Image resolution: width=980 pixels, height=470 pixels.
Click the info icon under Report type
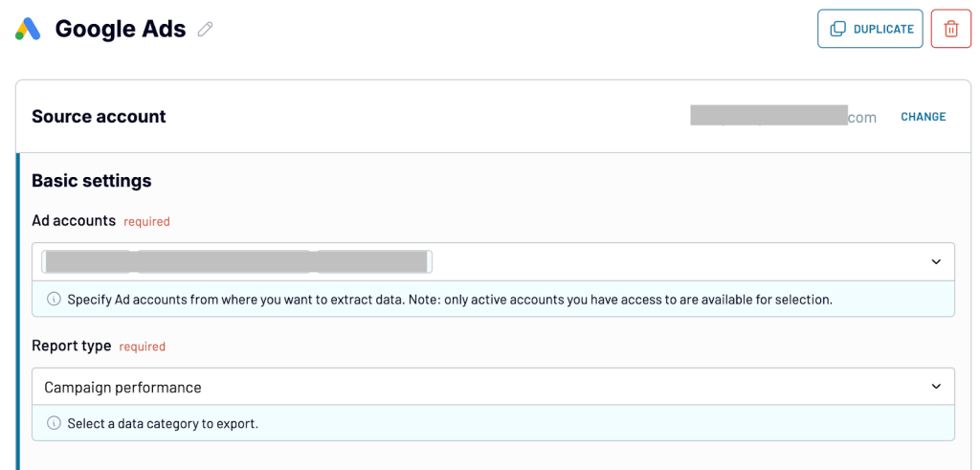click(x=55, y=424)
